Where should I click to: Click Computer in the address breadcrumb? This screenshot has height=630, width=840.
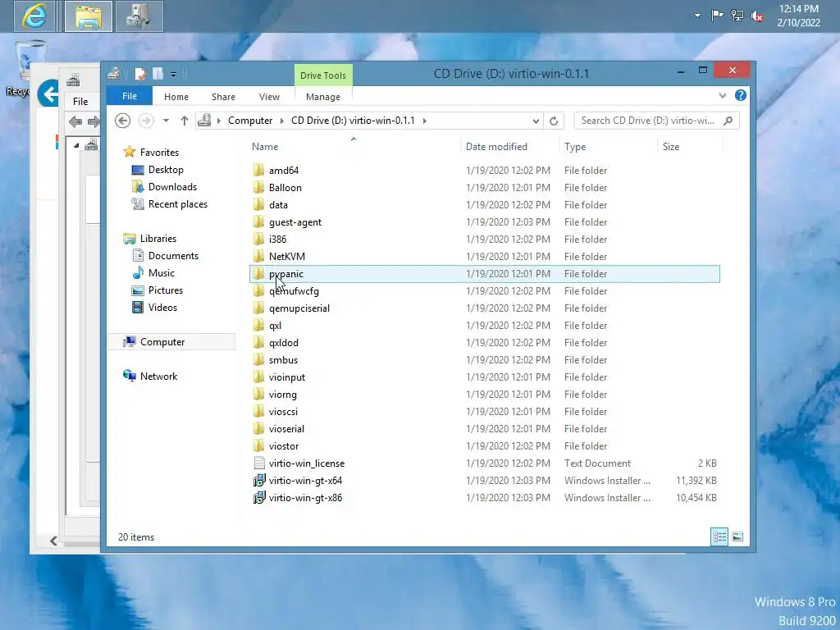coord(250,121)
